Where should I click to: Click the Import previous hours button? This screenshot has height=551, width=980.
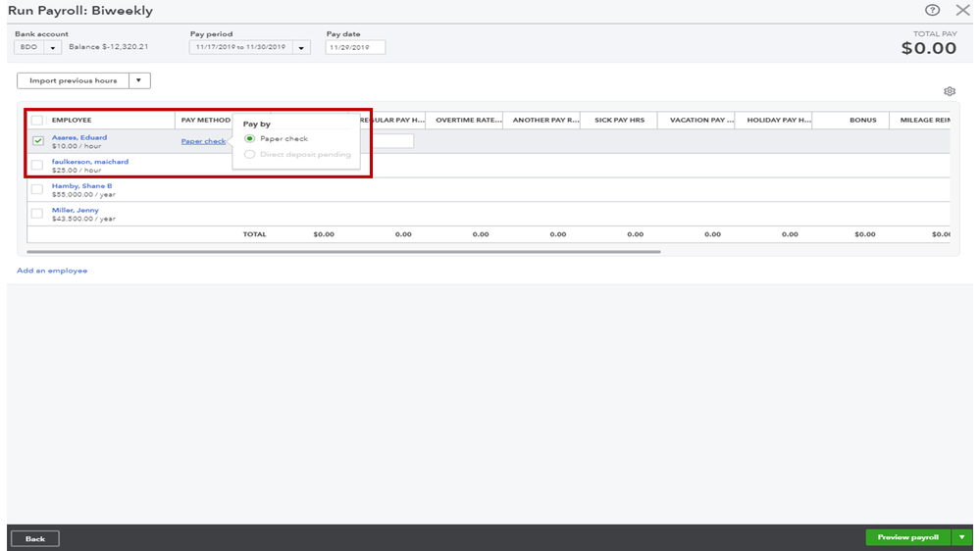point(74,80)
